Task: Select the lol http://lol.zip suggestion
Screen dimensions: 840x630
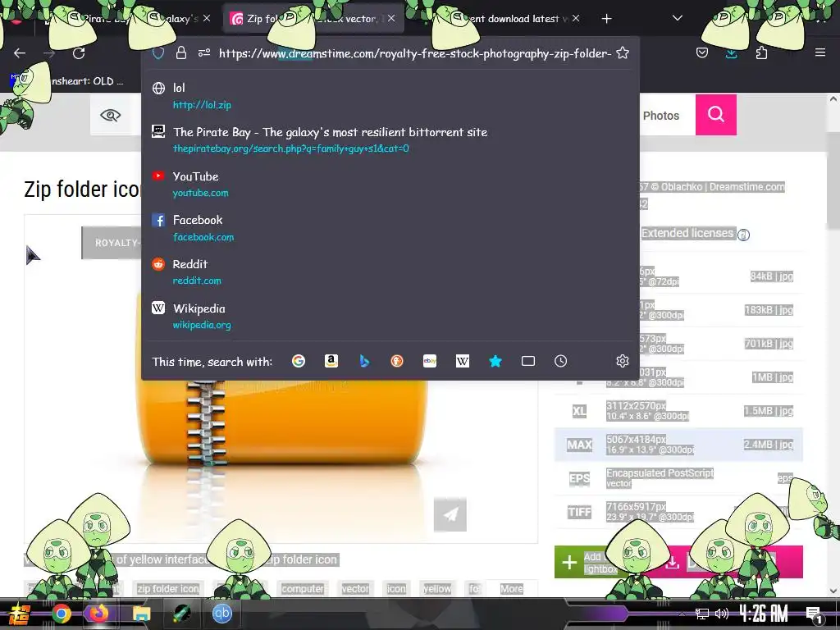Action: pyautogui.click(x=390, y=96)
